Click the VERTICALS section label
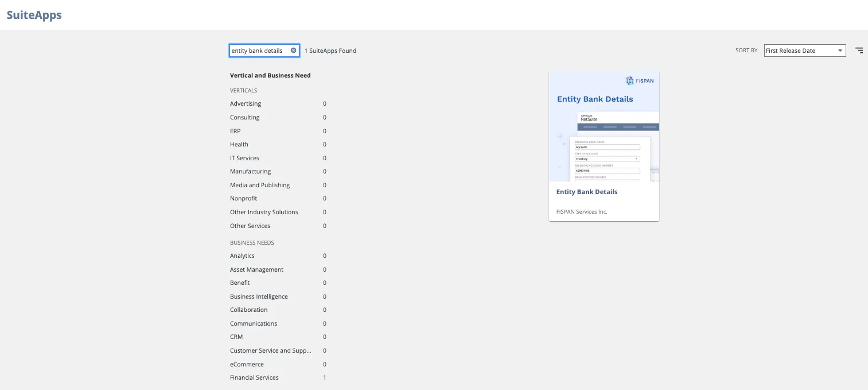Image resolution: width=868 pixels, height=390 pixels. click(243, 91)
